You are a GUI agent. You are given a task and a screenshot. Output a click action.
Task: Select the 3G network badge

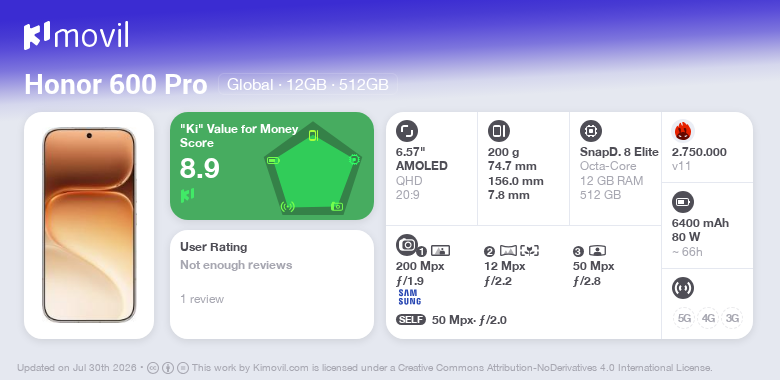732,318
